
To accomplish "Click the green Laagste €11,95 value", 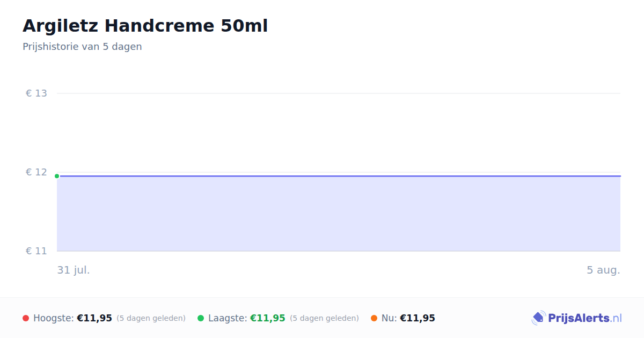I will pos(268,318).
